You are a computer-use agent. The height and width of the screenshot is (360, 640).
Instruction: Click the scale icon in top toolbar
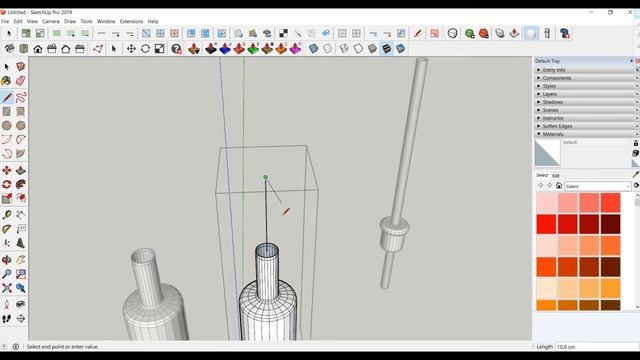click(159, 49)
